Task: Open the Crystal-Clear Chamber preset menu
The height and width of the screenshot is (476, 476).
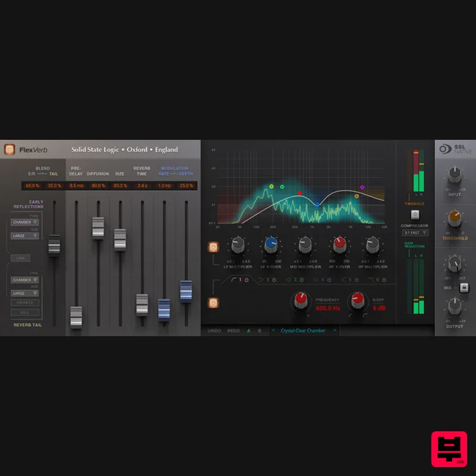Action: click(302, 330)
